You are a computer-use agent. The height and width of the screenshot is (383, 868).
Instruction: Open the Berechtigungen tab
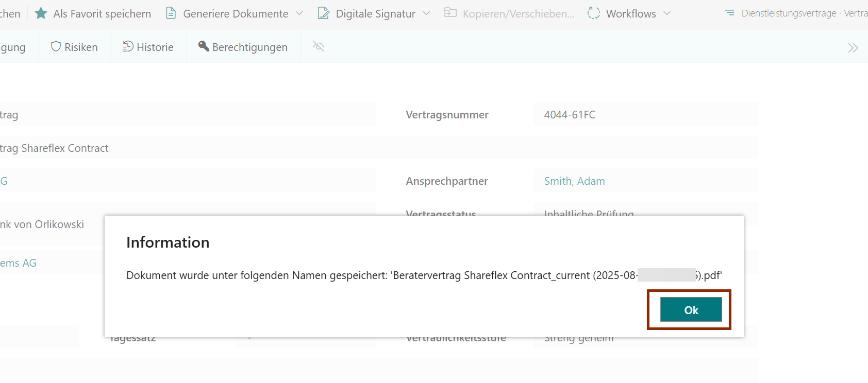coord(249,47)
